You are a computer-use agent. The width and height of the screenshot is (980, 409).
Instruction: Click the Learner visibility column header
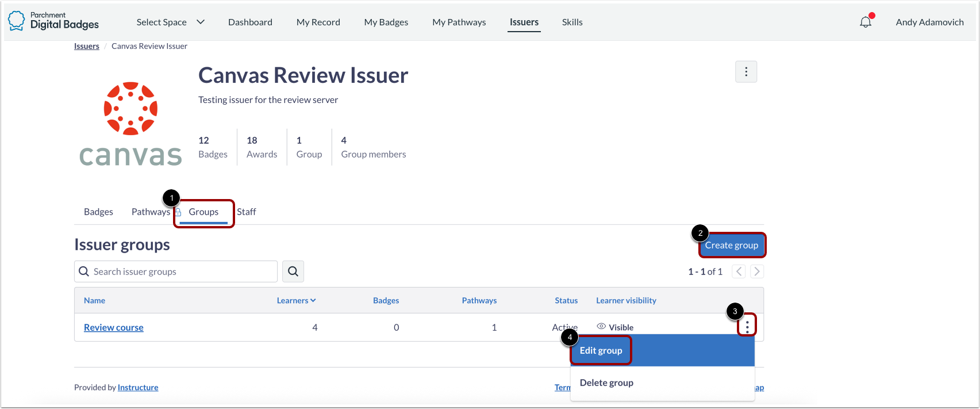coord(626,300)
